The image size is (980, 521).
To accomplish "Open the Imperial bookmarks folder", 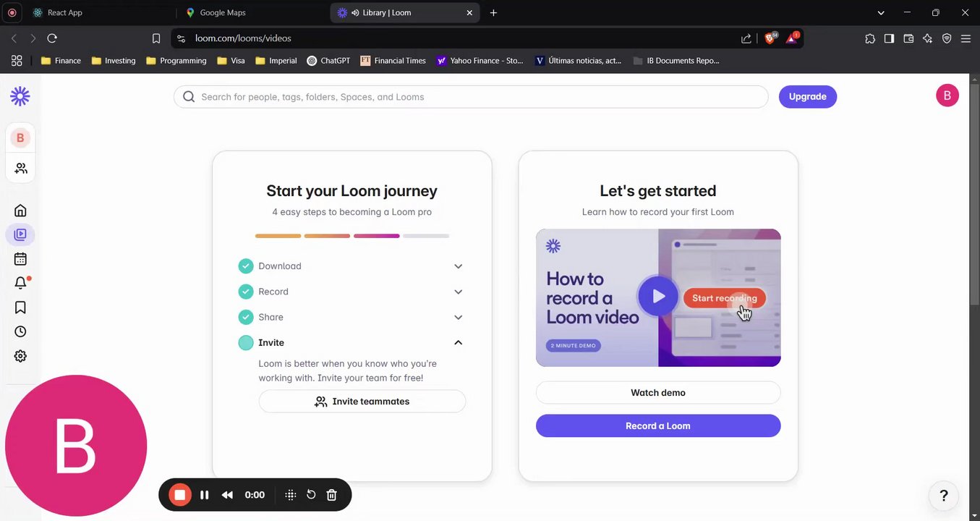I will point(276,61).
